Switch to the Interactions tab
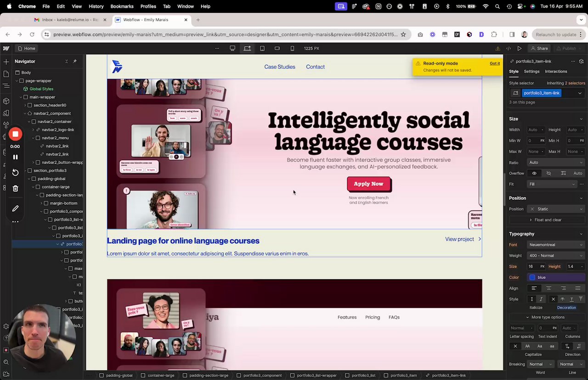Viewport: 588px width, 380px height. (556, 71)
